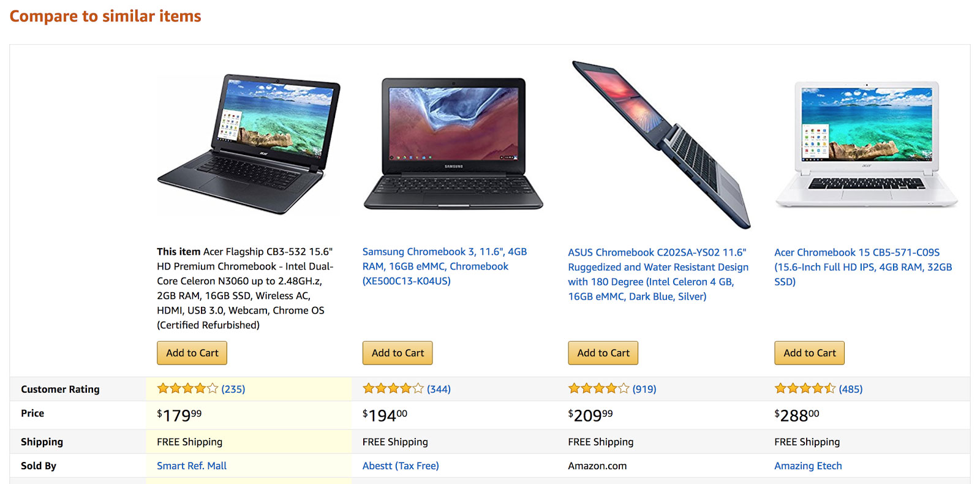Click star rating icons for ASUS Chromebook
980x484 pixels.
(x=598, y=388)
